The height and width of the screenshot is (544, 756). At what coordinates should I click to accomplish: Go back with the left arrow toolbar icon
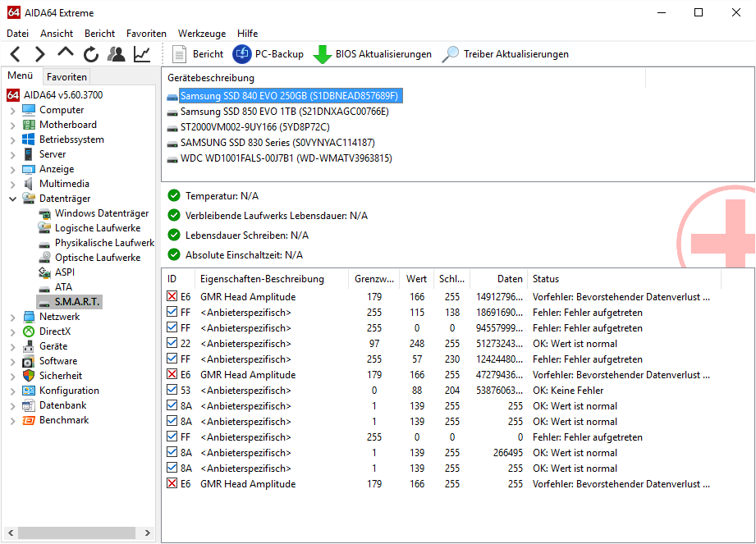coord(16,54)
